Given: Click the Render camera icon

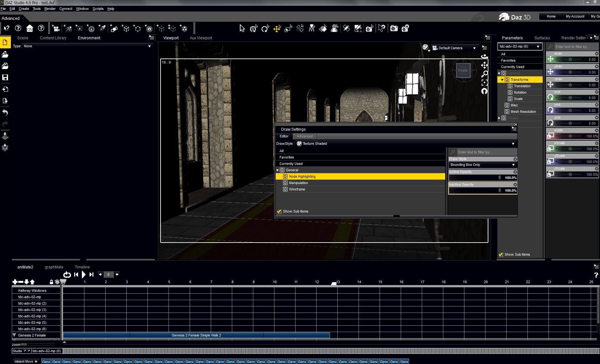Looking at the screenshot, I should [x=394, y=28].
